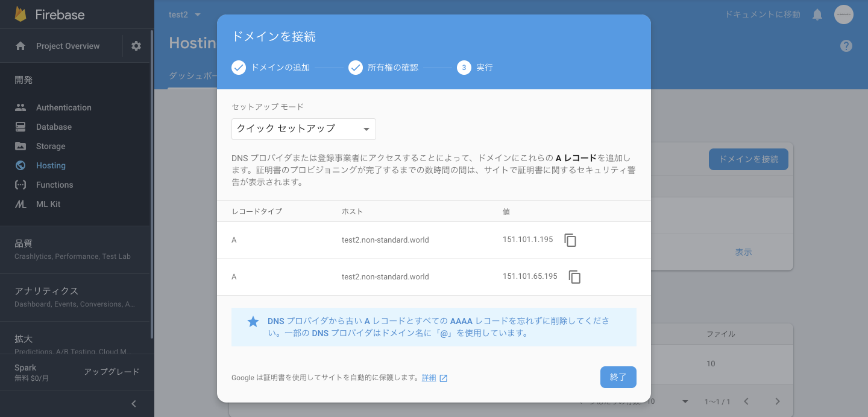The width and height of the screenshot is (868, 417).
Task: Click the ホスト column header
Action: click(x=352, y=212)
